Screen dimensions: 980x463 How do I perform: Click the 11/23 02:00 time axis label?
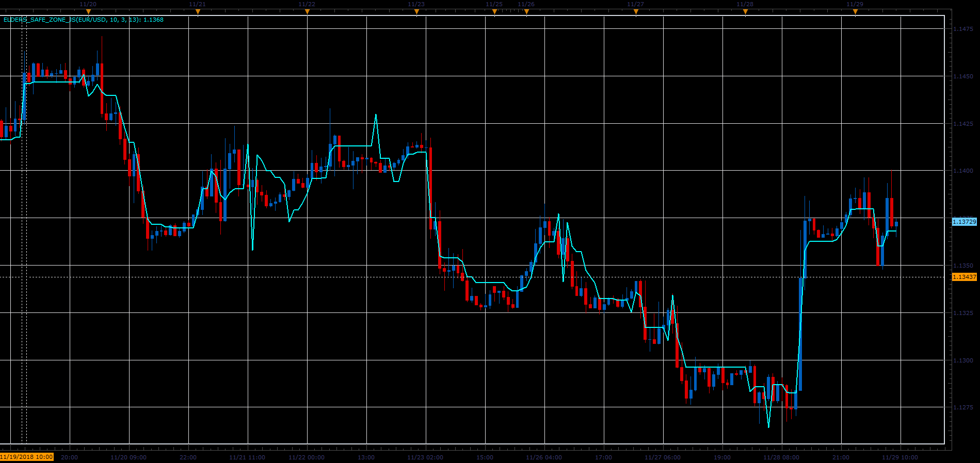(x=426, y=457)
